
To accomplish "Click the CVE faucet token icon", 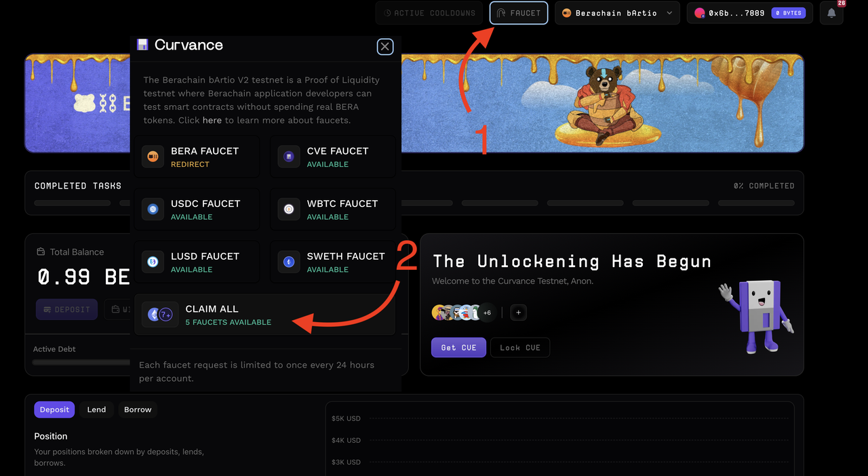I will (x=289, y=157).
